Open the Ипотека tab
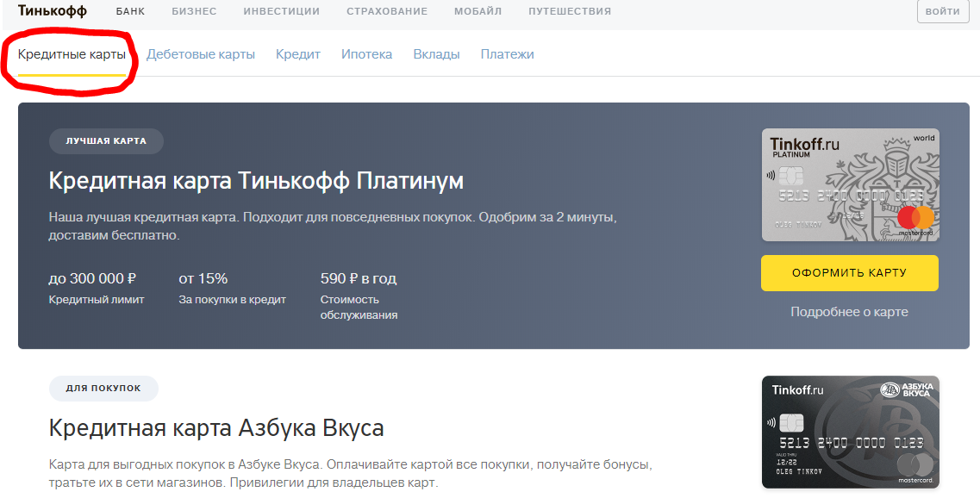 click(366, 54)
